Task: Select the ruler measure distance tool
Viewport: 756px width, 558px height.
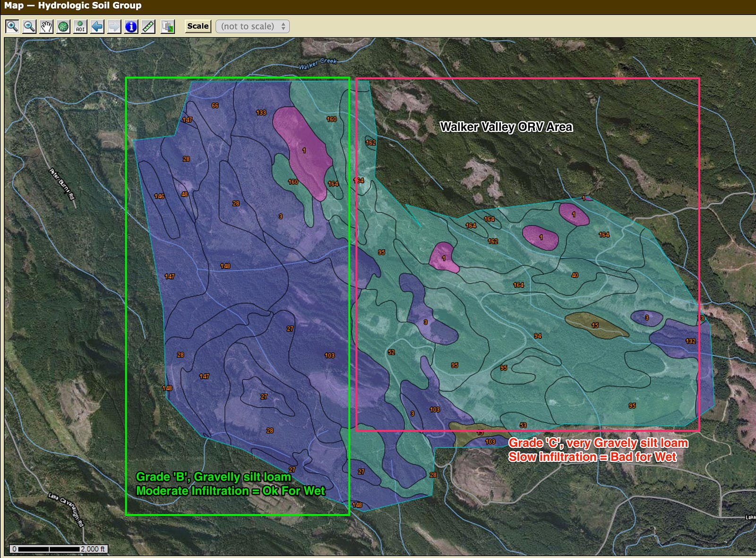Action: click(148, 26)
